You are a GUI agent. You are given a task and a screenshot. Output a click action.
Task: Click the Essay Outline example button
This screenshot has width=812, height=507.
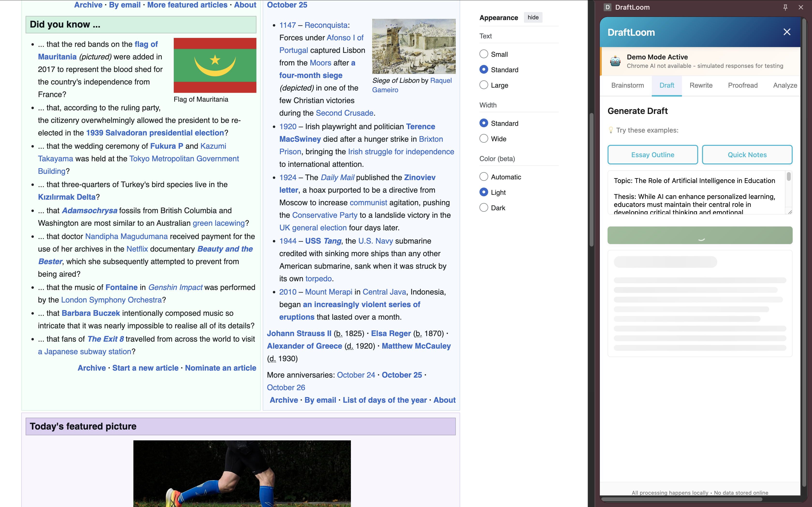pos(652,155)
